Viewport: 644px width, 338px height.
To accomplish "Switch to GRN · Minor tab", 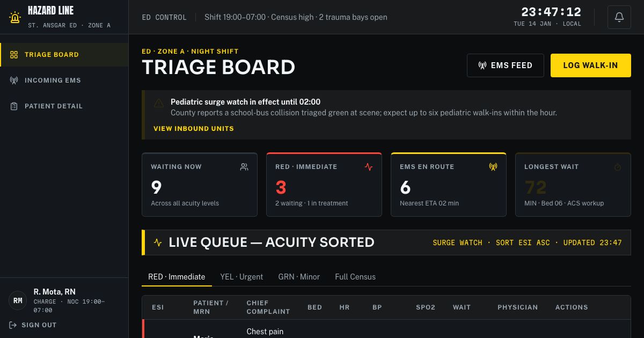I will tap(299, 277).
